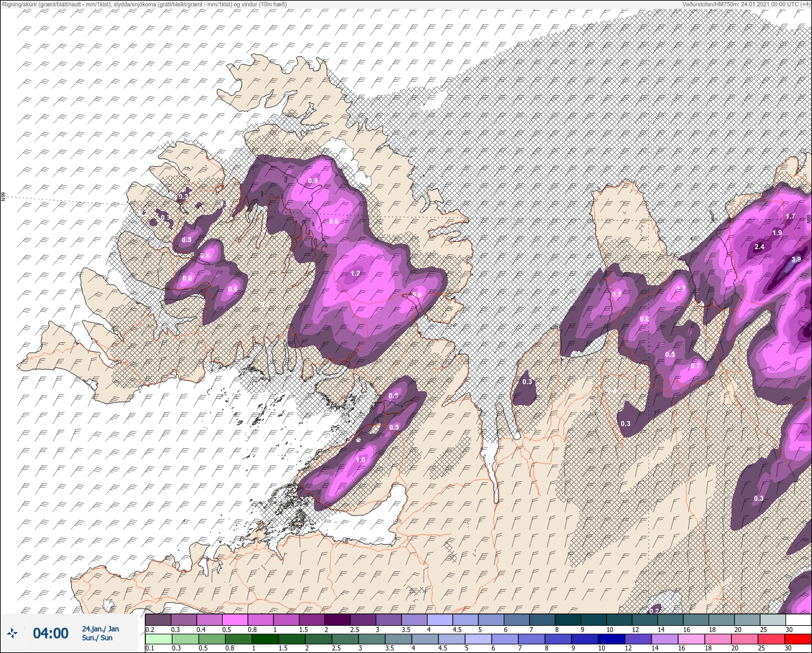Click the 25 label of the upper legend row
Viewport: 812px width, 653px height.
764,629
